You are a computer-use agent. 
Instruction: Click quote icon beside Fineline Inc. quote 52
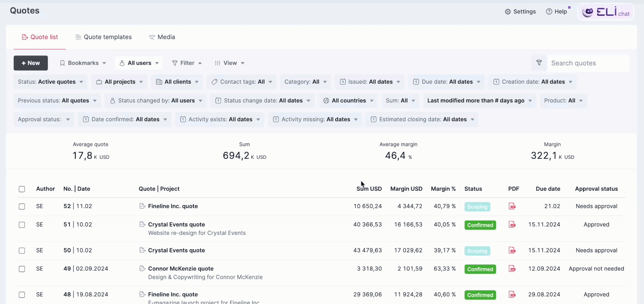coord(142,206)
